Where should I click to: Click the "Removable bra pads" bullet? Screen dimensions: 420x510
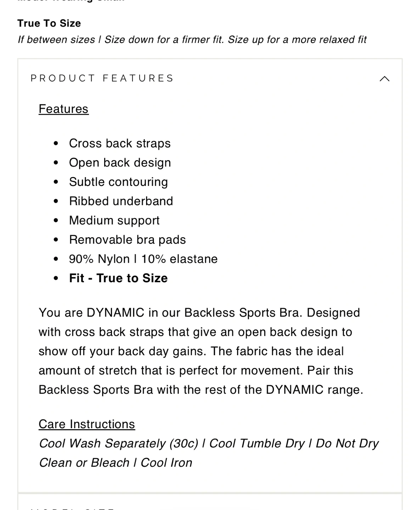click(127, 240)
